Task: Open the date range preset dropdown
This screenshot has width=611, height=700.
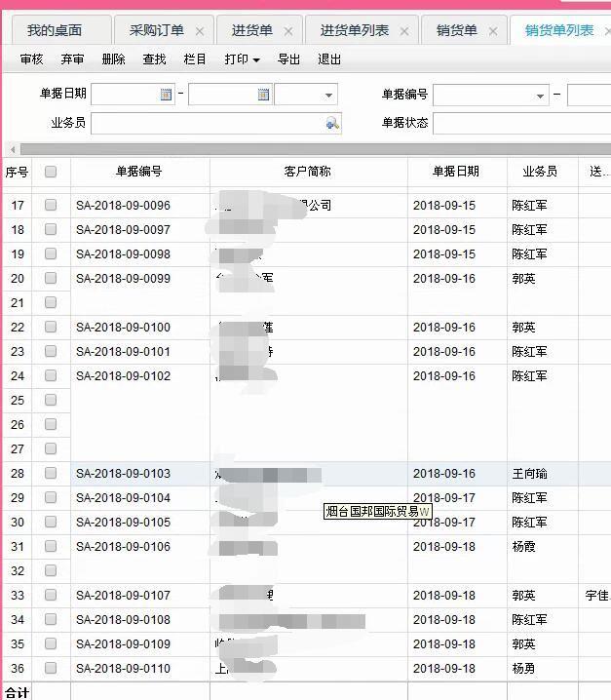Action: click(328, 96)
